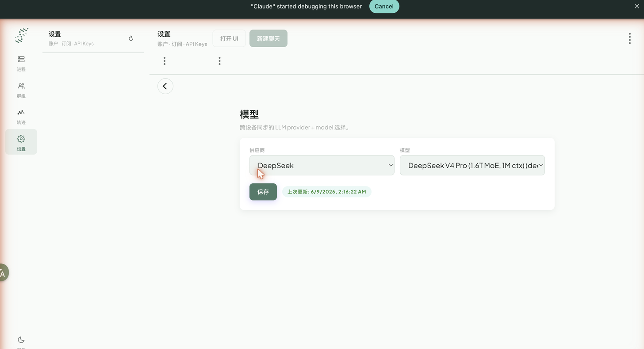The image size is (644, 349).
Task: Click the 上次更新 timestamp badge
Action: [327, 192]
